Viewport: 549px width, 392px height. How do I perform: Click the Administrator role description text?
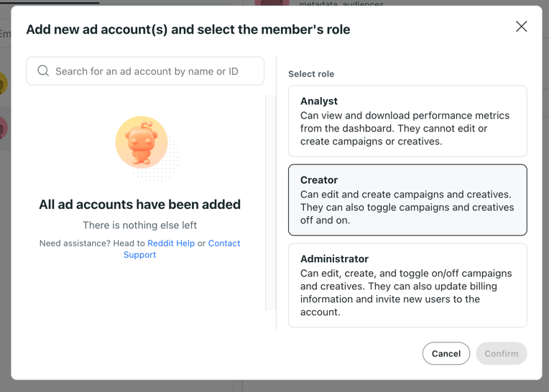406,293
